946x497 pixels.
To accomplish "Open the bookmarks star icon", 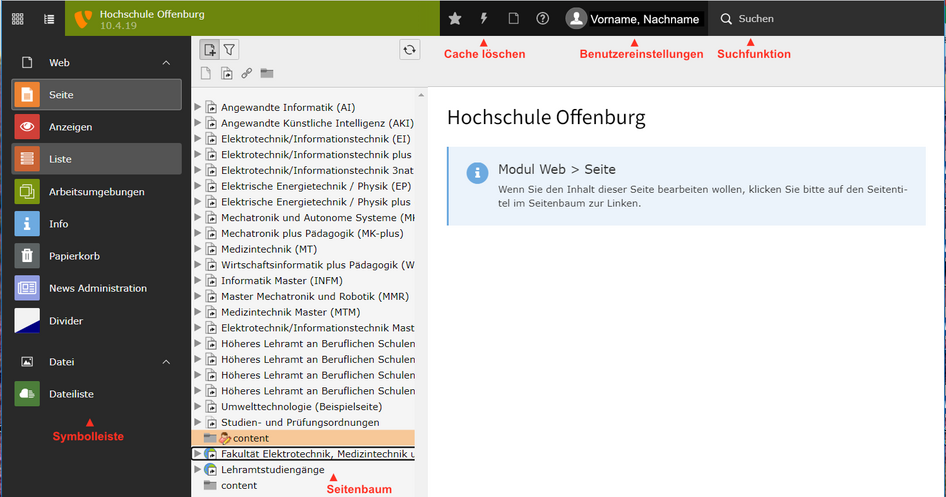I will coord(455,18).
